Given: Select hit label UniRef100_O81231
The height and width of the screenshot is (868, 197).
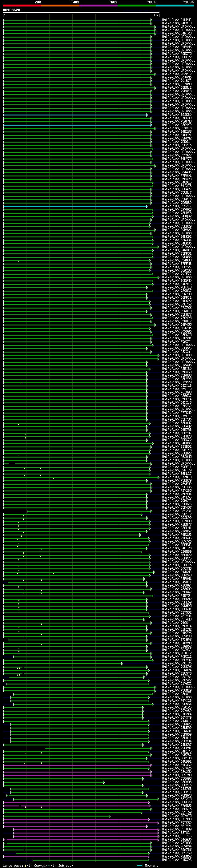Looking at the screenshot, I should coord(177,511).
